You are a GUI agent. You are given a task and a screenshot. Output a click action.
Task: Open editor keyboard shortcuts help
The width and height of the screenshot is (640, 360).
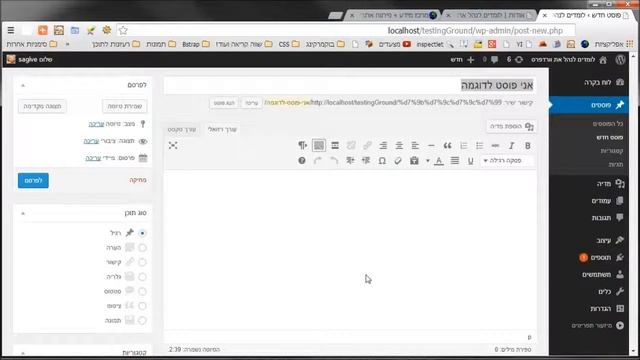point(302,161)
